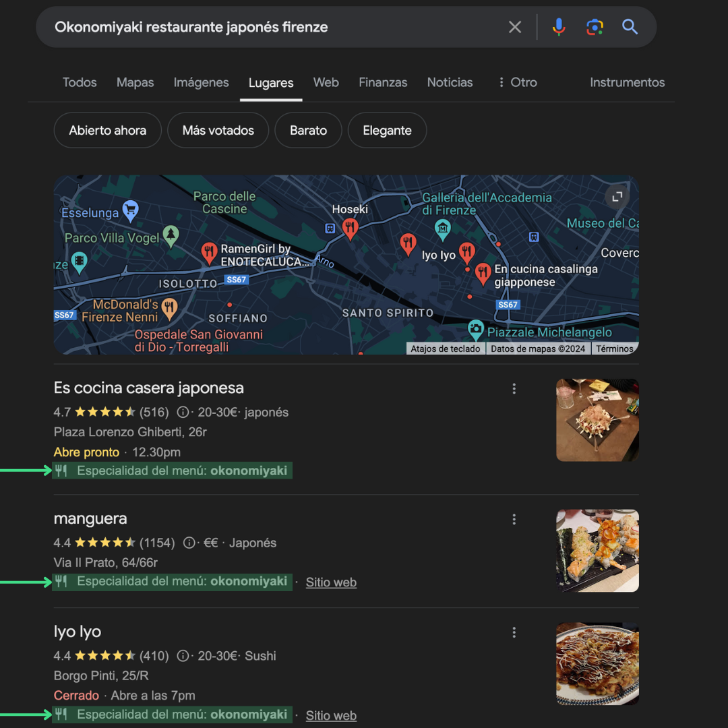The height and width of the screenshot is (728, 728).
Task: Switch to the 'Mapas' tab
Action: coord(135,83)
